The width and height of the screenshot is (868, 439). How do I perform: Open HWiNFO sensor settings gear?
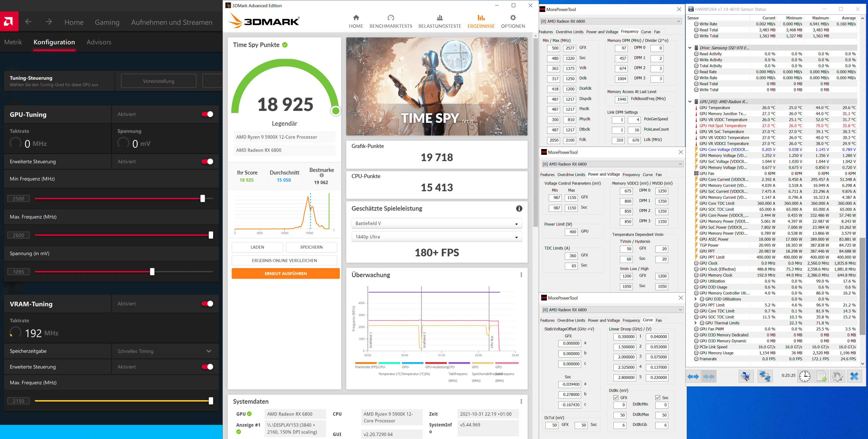tap(837, 376)
